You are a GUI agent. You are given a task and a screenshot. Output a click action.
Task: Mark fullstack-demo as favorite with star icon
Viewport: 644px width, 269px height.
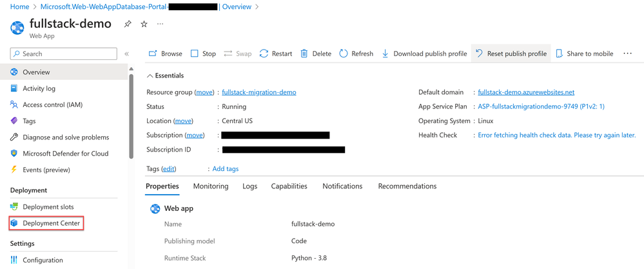[x=144, y=25]
